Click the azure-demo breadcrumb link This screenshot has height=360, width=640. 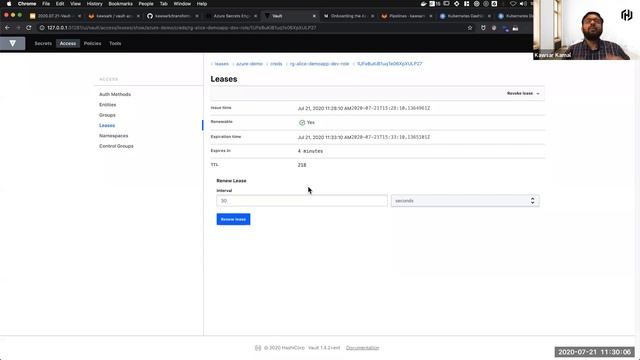pyautogui.click(x=249, y=64)
